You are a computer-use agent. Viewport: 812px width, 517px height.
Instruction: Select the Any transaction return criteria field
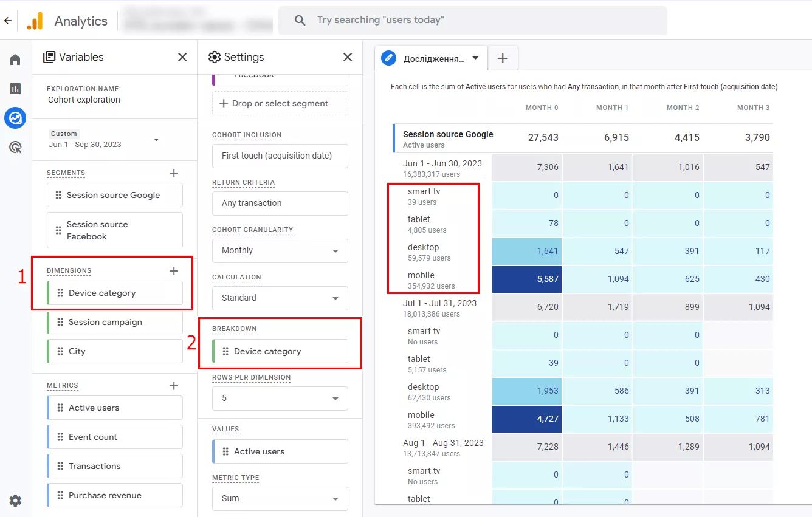point(280,203)
